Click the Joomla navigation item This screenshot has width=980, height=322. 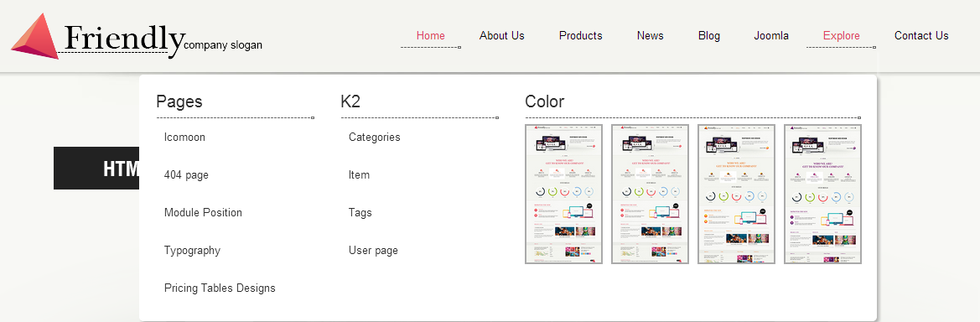point(771,36)
